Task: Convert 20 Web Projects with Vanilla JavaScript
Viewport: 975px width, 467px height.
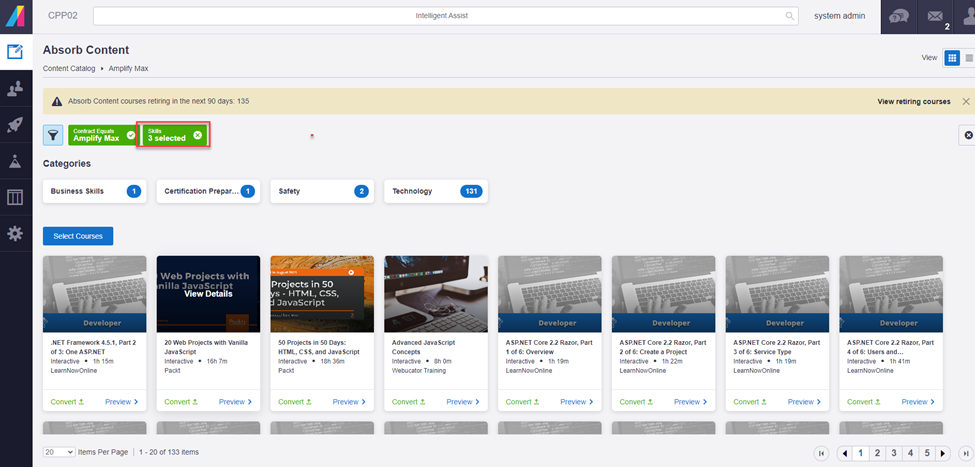Action: pos(181,402)
